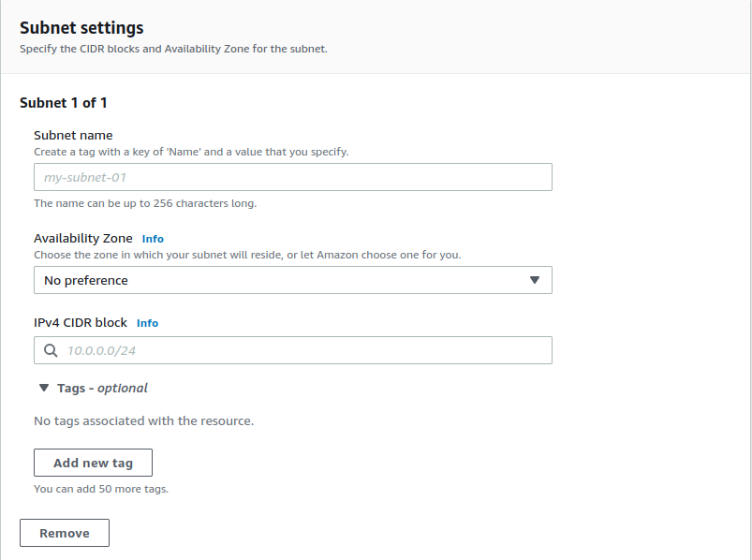Click the search glass inside the 10.0.0.0/24 field
The width and height of the screenshot is (752, 560).
[x=51, y=349]
